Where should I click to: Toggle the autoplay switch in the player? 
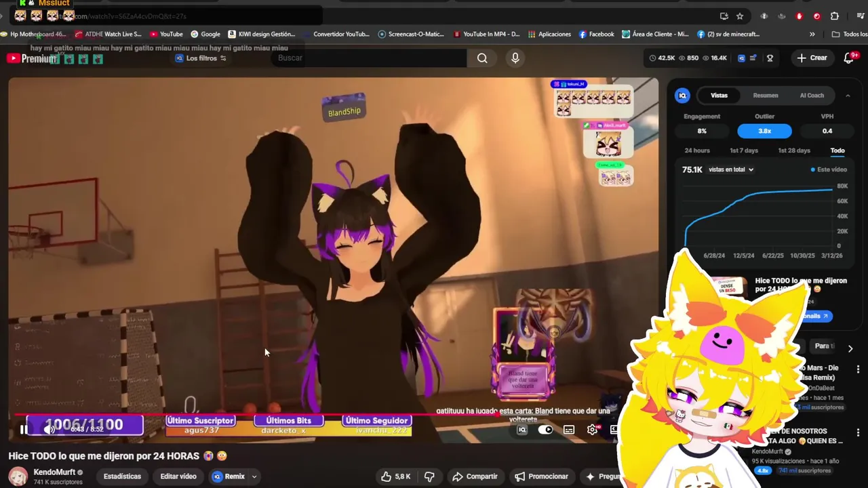pos(545,430)
